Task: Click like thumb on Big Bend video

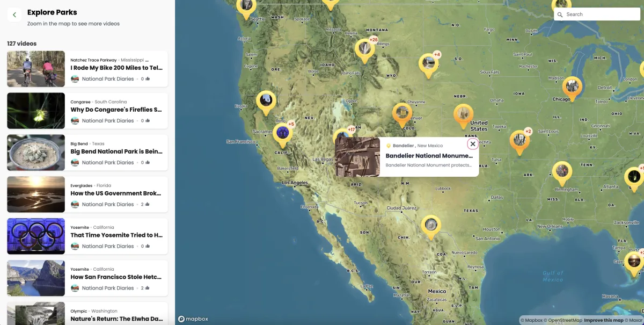Action: click(x=148, y=163)
